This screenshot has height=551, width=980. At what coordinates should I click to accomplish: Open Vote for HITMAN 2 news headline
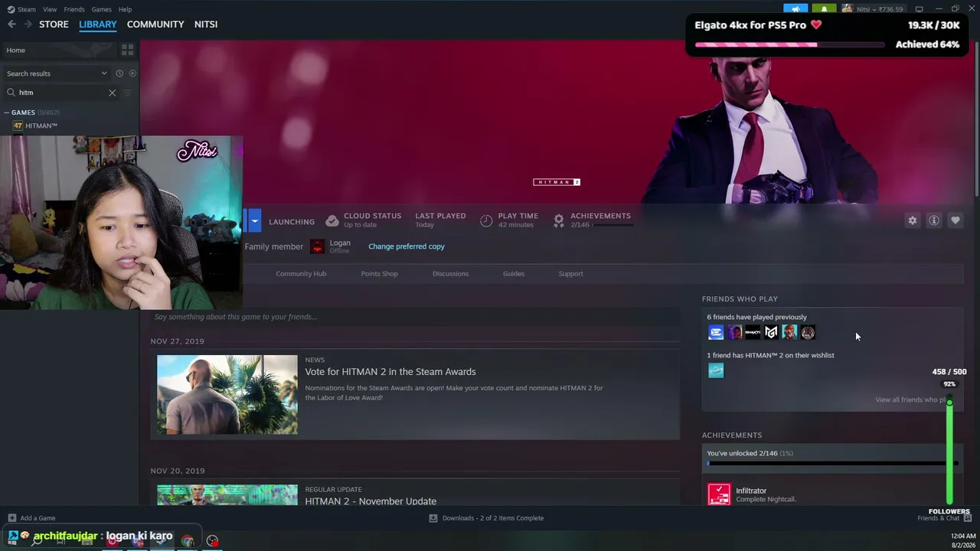point(390,372)
